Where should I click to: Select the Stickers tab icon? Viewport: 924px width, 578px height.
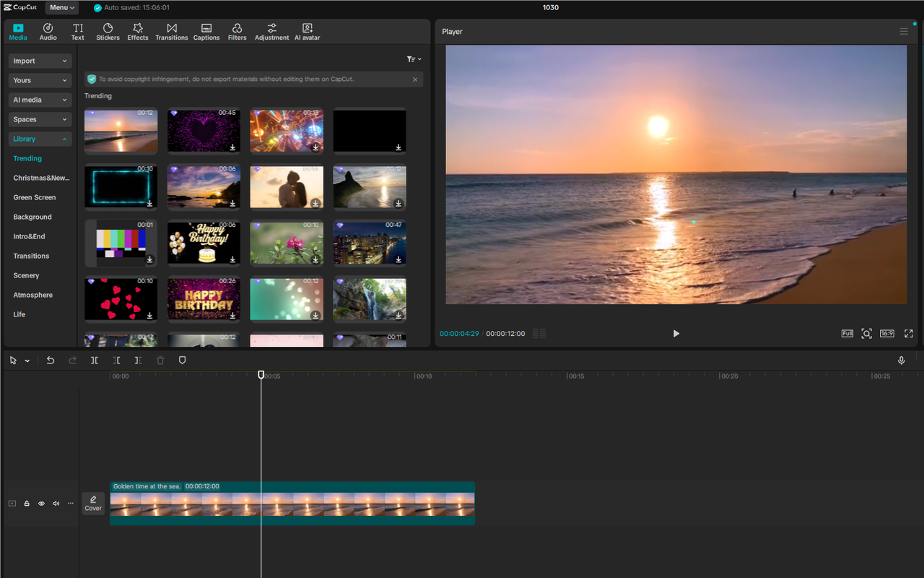pos(107,31)
